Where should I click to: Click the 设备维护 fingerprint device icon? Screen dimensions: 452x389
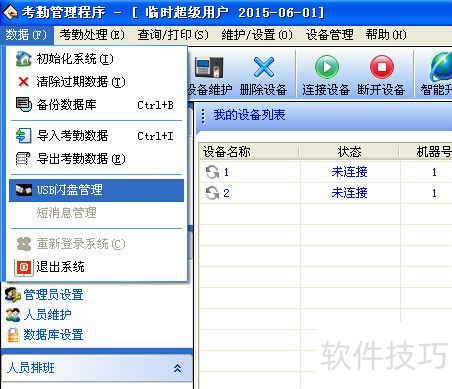209,68
